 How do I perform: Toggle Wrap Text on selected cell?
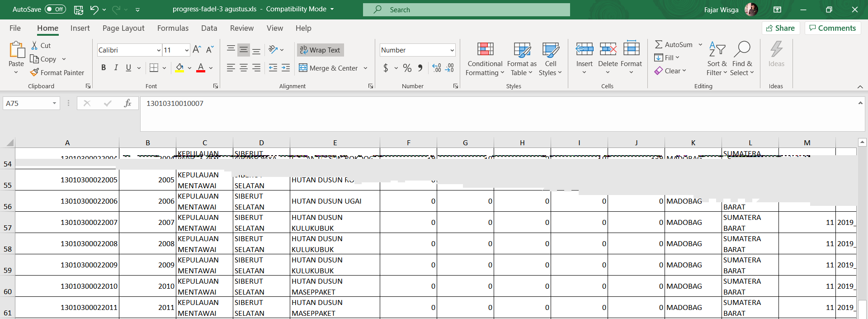pos(320,50)
